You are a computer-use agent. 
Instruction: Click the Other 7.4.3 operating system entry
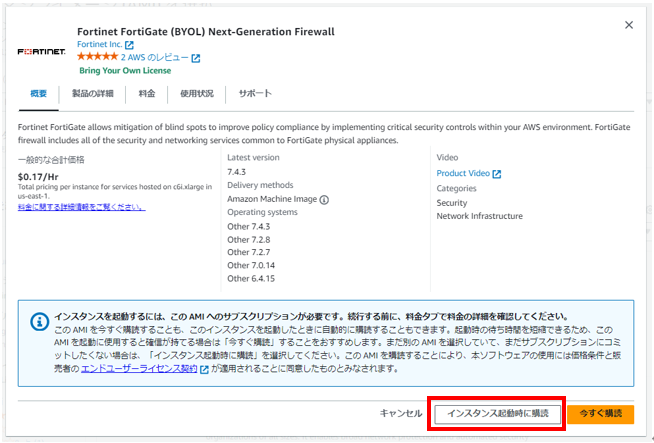click(x=249, y=227)
